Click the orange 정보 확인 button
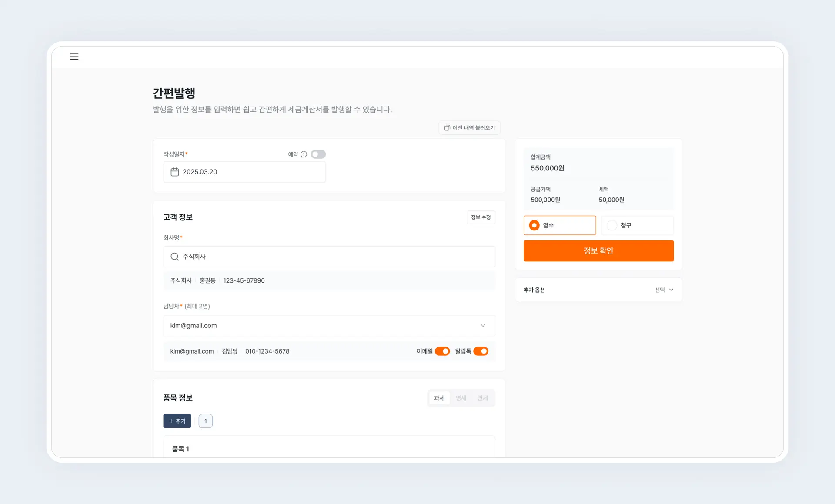This screenshot has height=504, width=835. (x=598, y=251)
